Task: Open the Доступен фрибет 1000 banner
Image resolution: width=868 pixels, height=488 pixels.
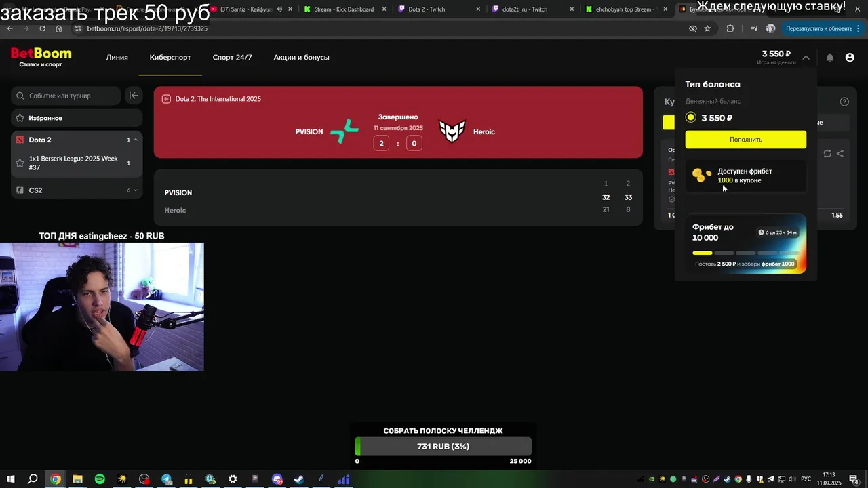Action: [x=745, y=176]
